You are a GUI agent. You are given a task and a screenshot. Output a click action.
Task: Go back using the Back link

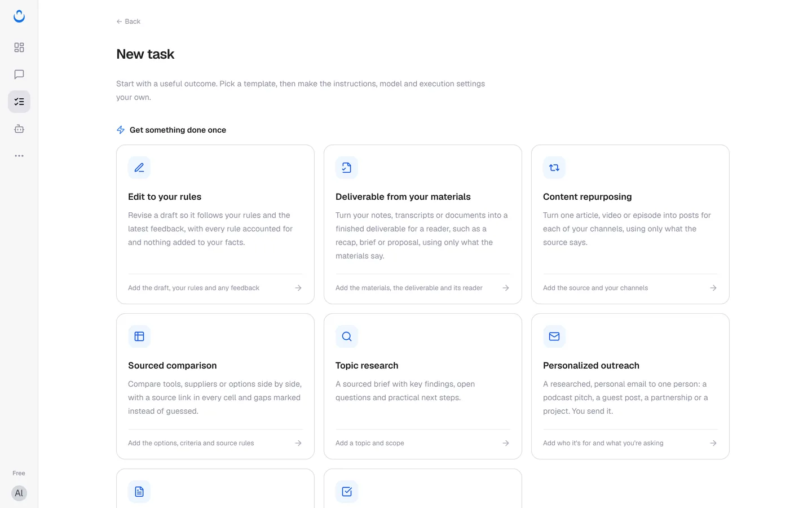point(129,21)
